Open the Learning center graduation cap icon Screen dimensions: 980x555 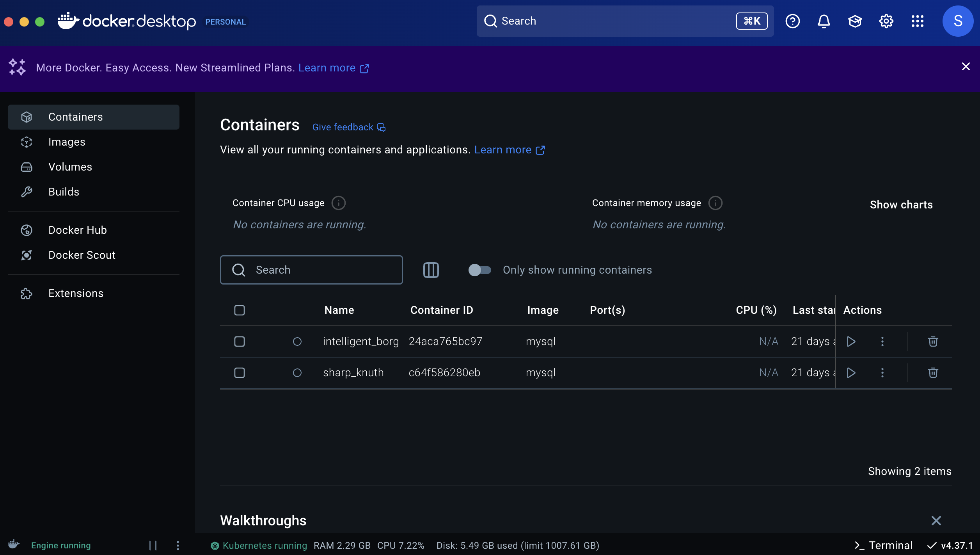coord(855,21)
